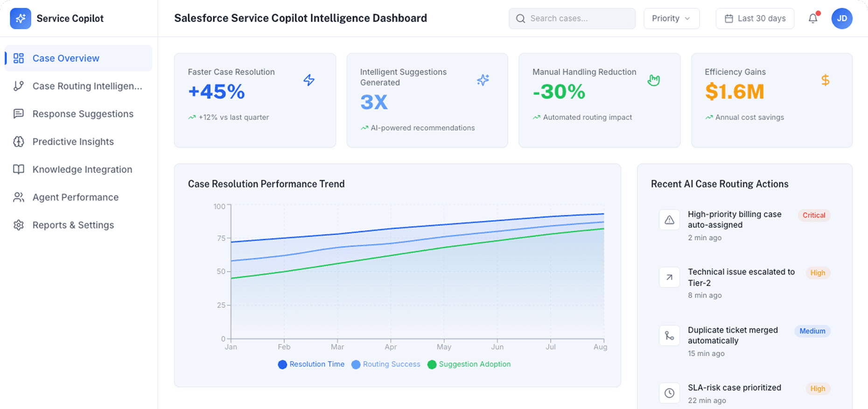This screenshot has height=409, width=868.
Task: Click the lightning bolt on Faster Case Resolution card
Action: (309, 80)
